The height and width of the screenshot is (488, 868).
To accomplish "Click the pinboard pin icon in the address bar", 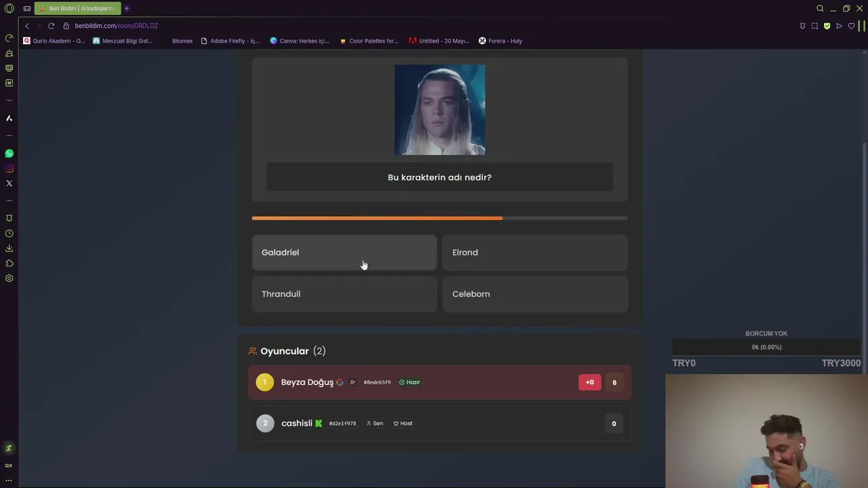I will tap(802, 26).
